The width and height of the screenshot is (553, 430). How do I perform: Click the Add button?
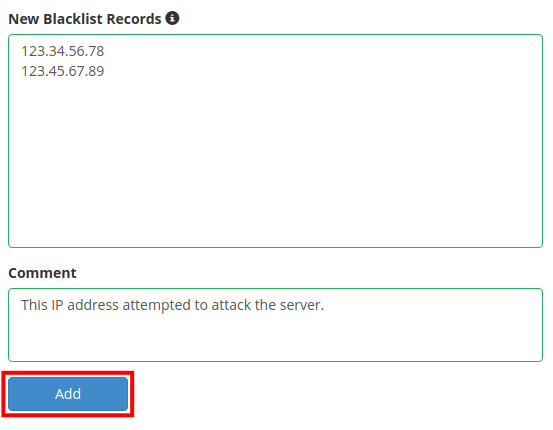[68, 394]
